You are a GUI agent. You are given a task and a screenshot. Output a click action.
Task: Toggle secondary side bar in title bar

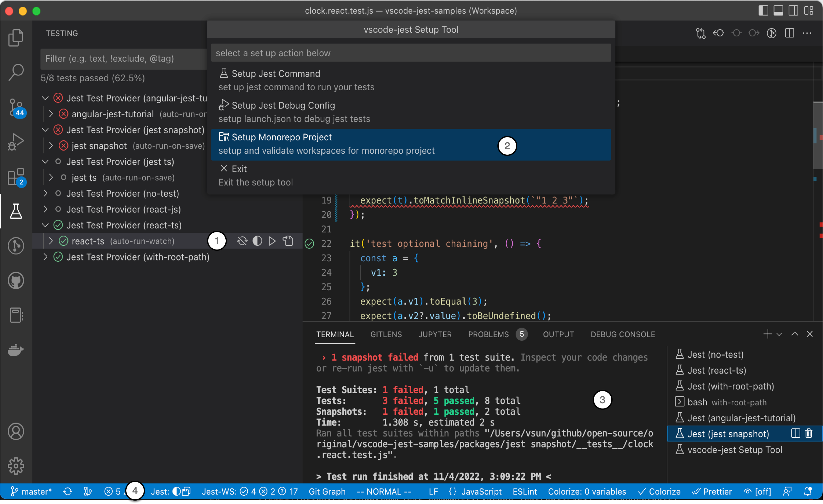793,11
